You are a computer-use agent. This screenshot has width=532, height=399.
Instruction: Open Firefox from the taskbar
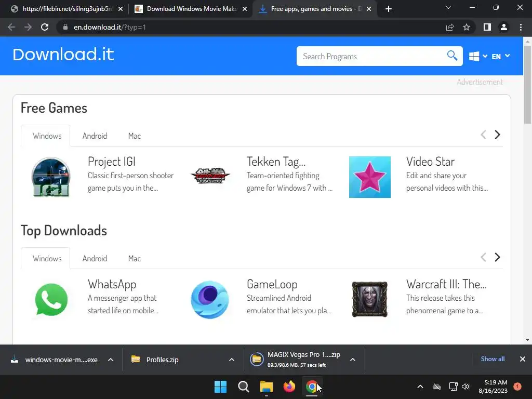[289, 387]
